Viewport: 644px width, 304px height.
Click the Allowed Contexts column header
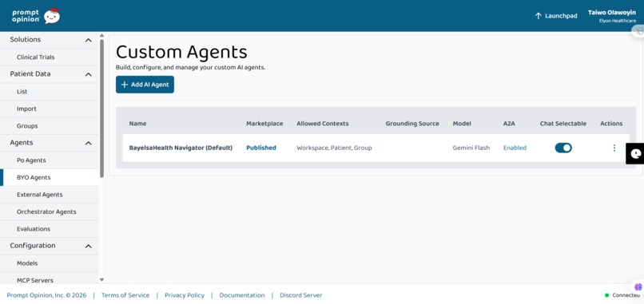coord(323,124)
